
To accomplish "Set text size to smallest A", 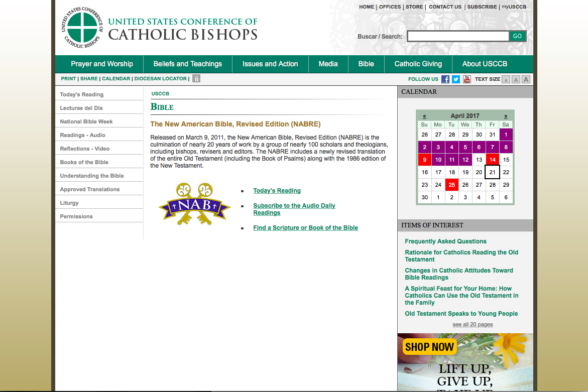I will tap(506, 79).
